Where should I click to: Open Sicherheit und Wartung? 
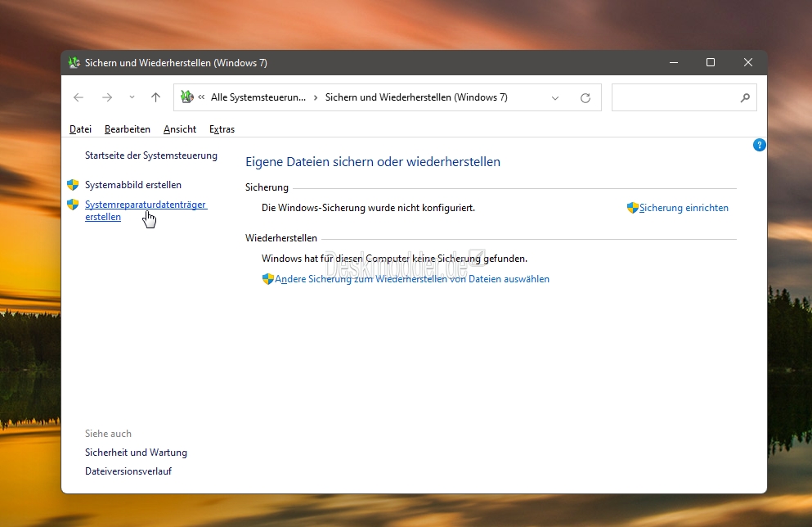coord(137,453)
